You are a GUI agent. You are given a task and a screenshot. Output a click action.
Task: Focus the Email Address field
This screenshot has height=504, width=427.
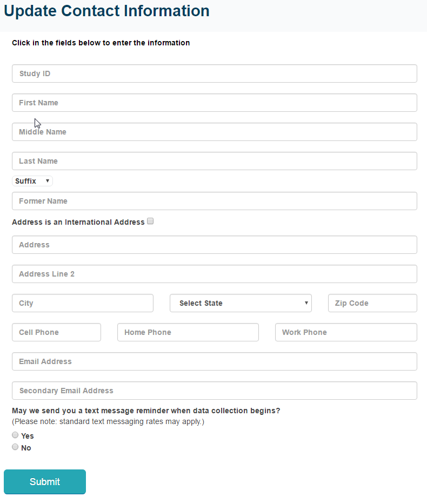click(214, 361)
